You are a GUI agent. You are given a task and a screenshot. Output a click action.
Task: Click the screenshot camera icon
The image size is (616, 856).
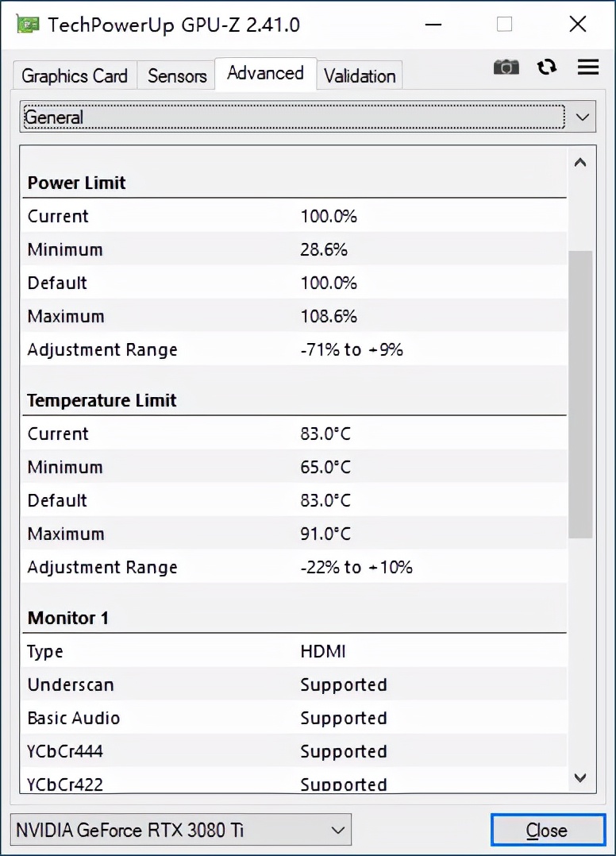click(x=506, y=67)
